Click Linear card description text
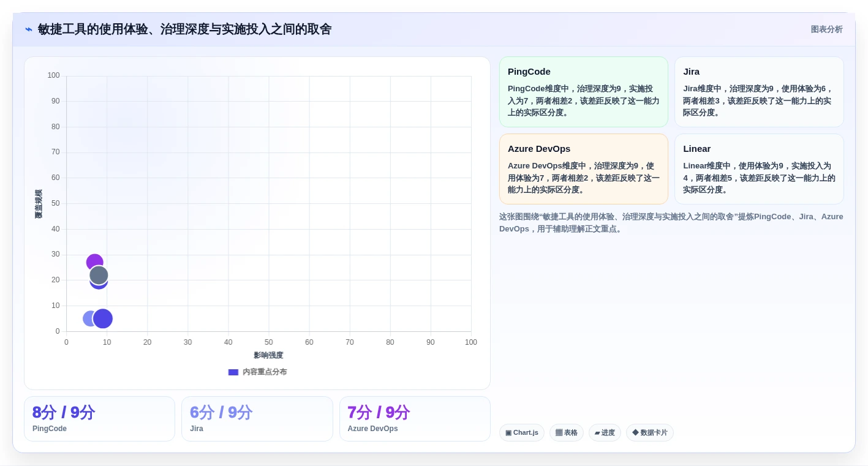This screenshot has width=868, height=466. tap(759, 178)
